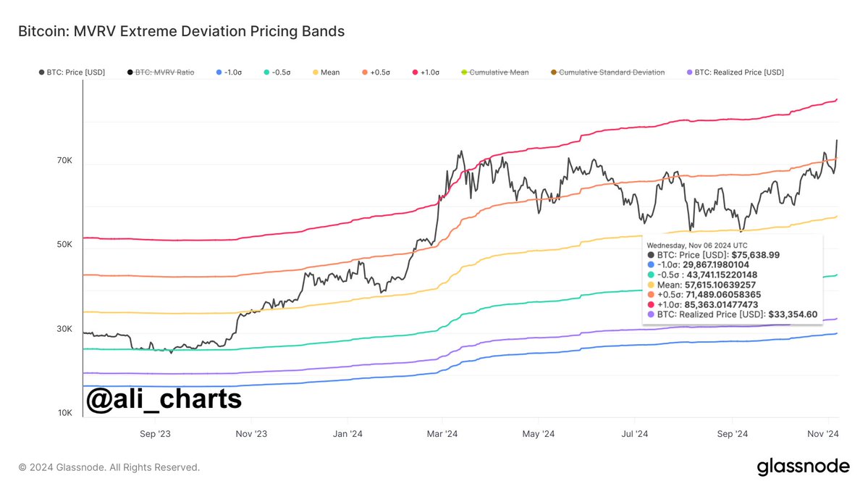Click the glassnode logo

[x=803, y=467]
